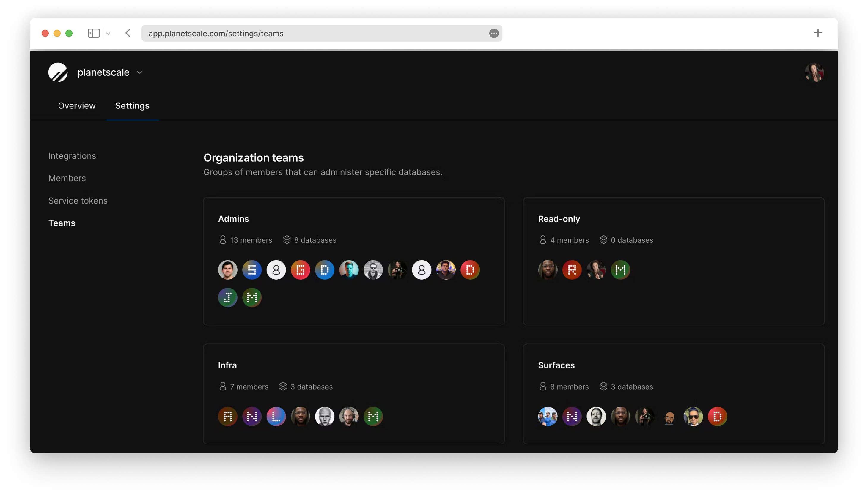Click the J avatar in Admins

pyautogui.click(x=227, y=297)
